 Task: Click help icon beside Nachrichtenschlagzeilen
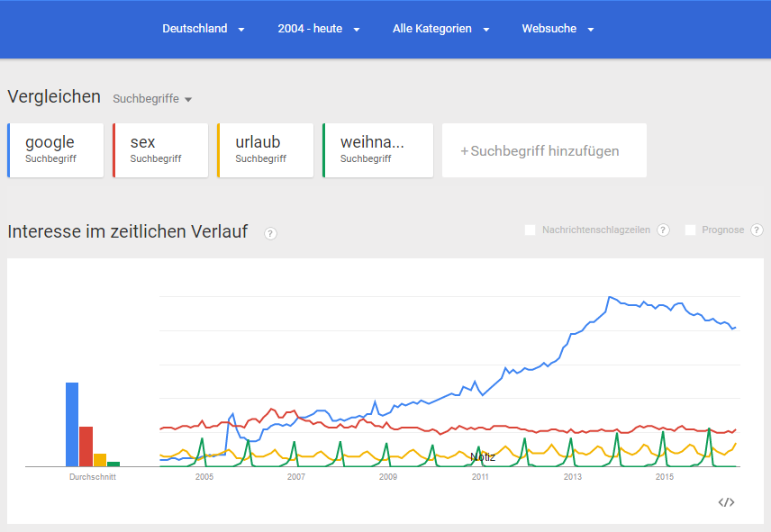tap(663, 230)
